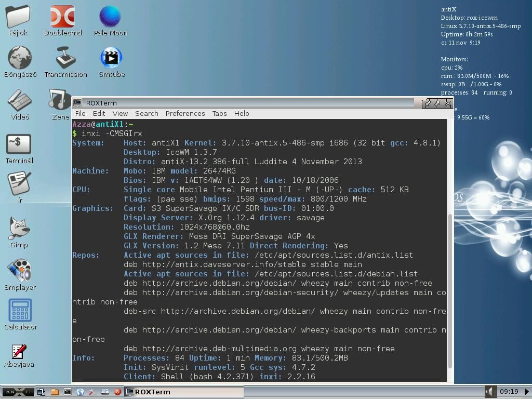Open the ROXTerm File menu
Viewport: 532px width, 399px height.
(81, 113)
